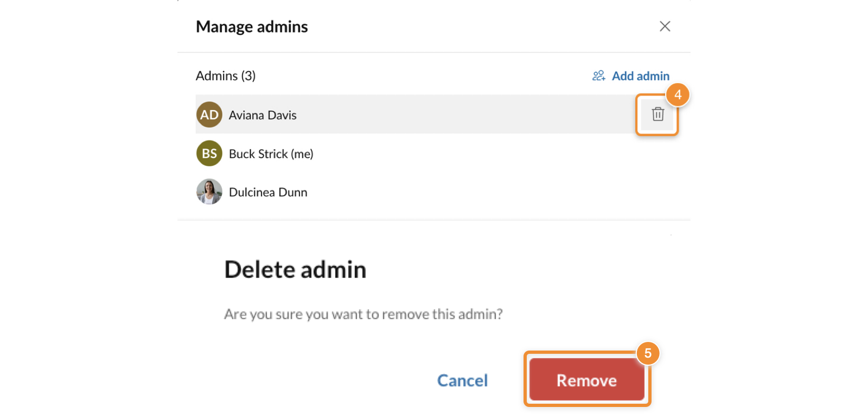868x420 pixels.
Task: Click the Delete admin heading
Action: [x=295, y=270]
